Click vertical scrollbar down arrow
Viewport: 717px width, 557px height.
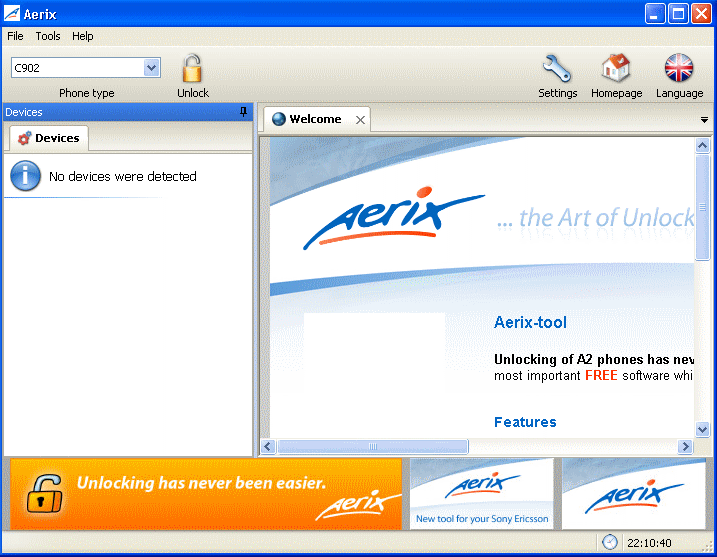click(702, 429)
